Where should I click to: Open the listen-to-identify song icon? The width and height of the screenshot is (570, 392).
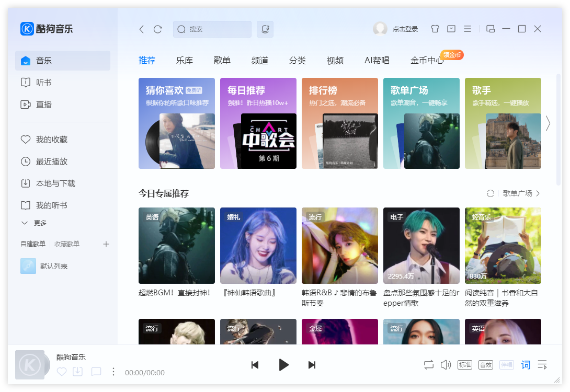pyautogui.click(x=265, y=29)
